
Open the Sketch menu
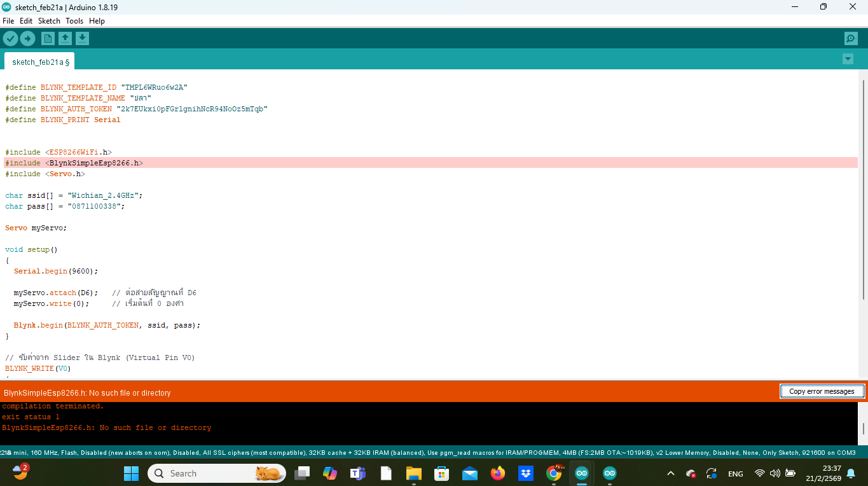tap(49, 21)
